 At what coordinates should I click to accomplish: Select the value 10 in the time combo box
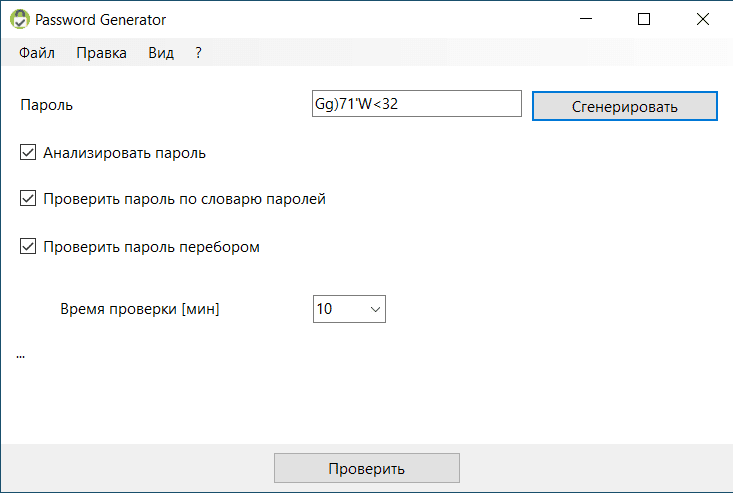(x=338, y=309)
